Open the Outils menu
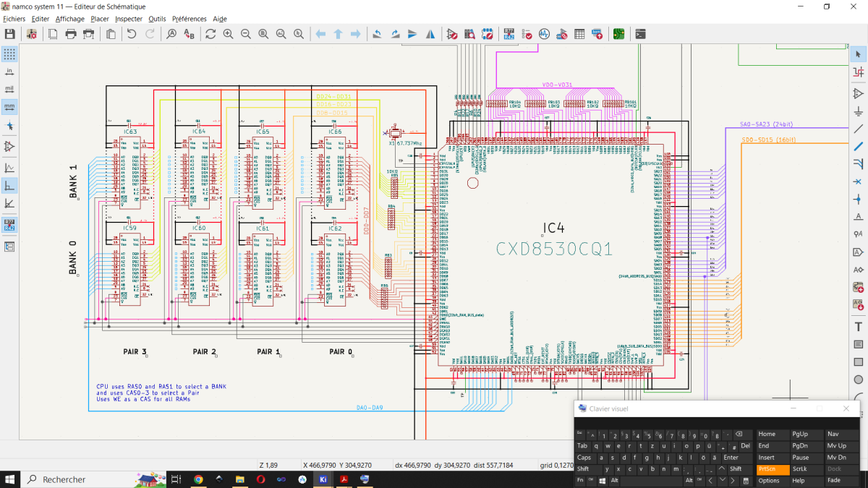The image size is (868, 488). [157, 19]
